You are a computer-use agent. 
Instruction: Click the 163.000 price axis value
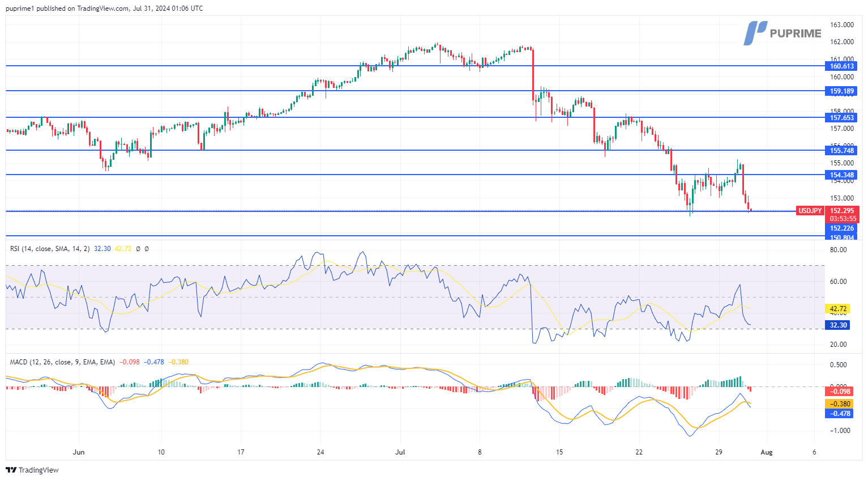pyautogui.click(x=842, y=25)
